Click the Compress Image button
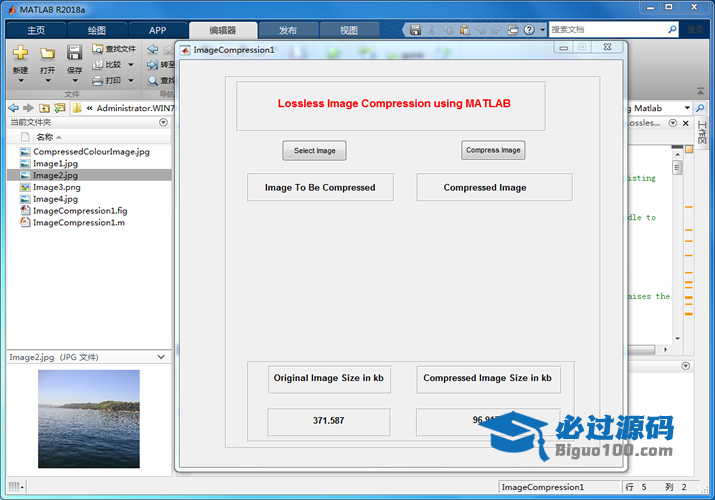Viewport: 715px width, 500px height. click(493, 150)
